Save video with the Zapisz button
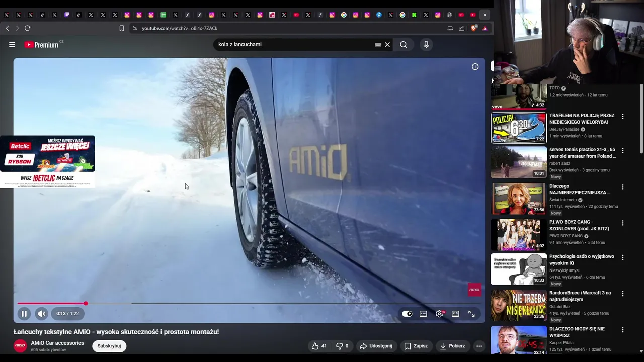This screenshot has width=644, height=362. click(x=416, y=346)
